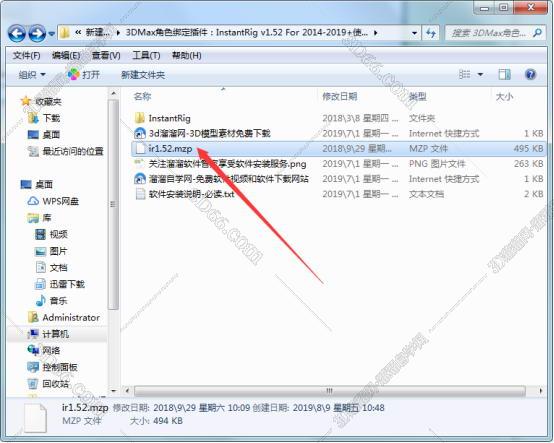Click the blue help icon
This screenshot has width=554, height=443.
click(530, 74)
